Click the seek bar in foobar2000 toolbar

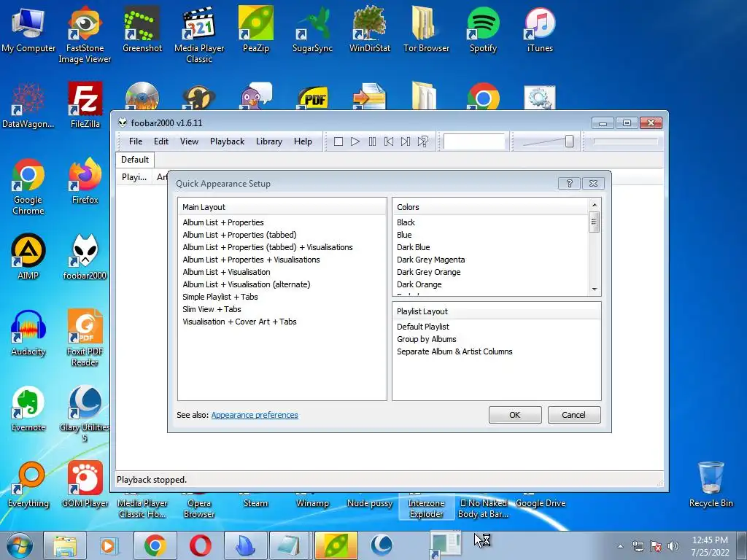[625, 141]
